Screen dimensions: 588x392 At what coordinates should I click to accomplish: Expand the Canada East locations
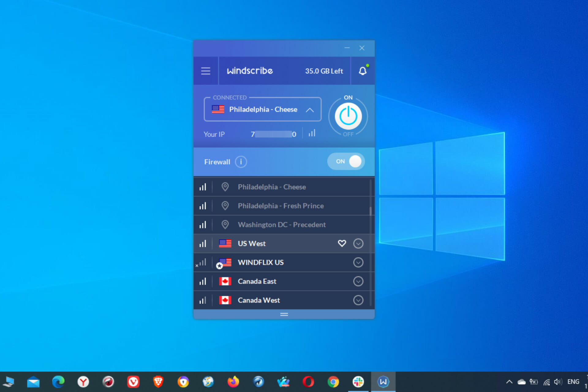(358, 281)
